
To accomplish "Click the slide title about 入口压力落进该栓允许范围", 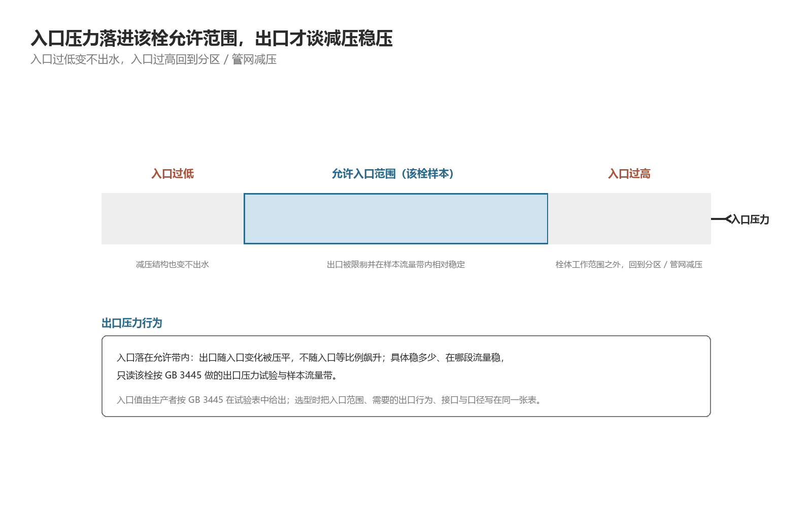I will (x=212, y=39).
